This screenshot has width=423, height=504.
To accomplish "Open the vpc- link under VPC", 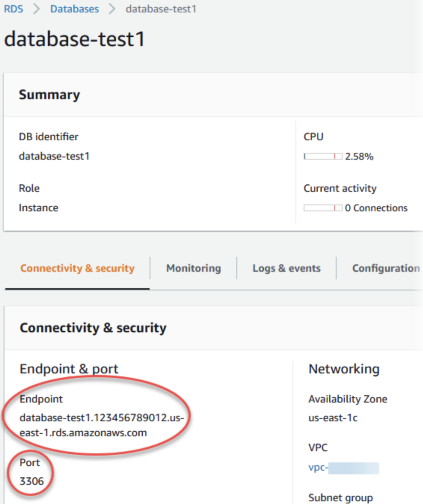I will tap(343, 468).
